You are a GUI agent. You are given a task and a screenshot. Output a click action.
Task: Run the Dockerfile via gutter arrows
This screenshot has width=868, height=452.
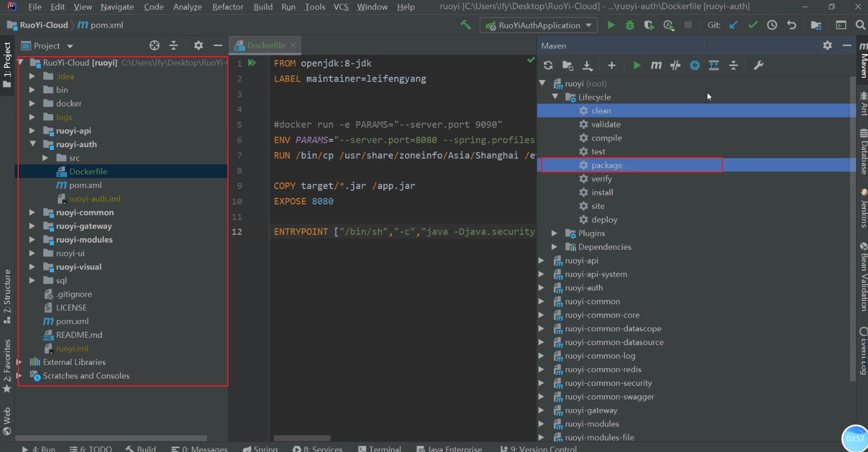(252, 63)
